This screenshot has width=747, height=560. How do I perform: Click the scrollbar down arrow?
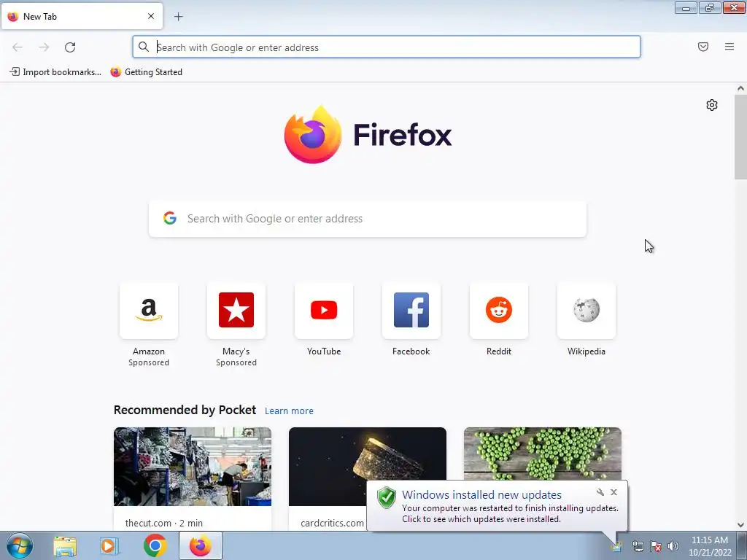740,525
